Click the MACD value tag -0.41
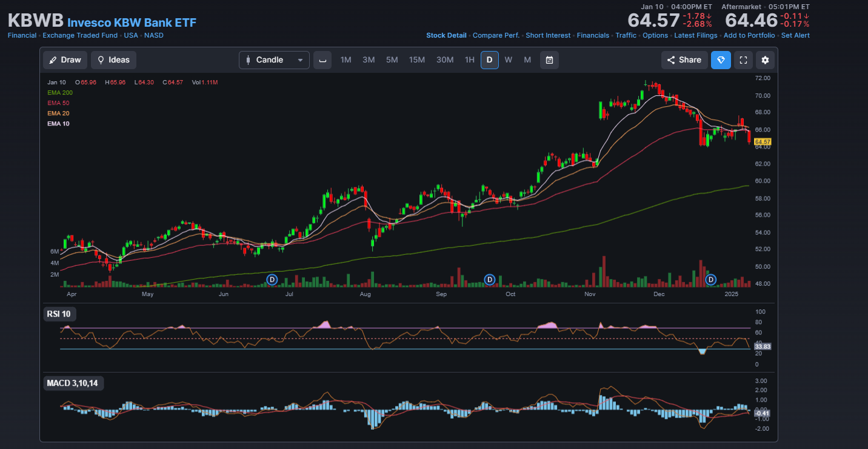868x449 pixels. pos(762,413)
